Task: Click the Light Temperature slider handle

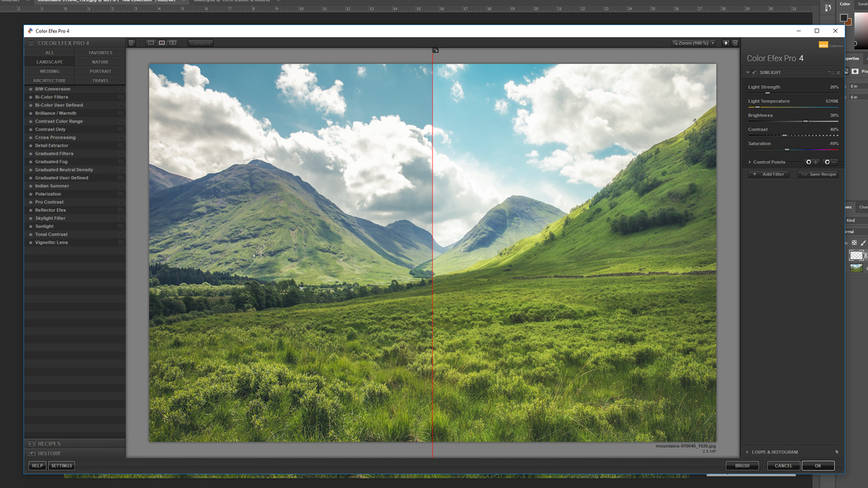Action: tap(757, 107)
